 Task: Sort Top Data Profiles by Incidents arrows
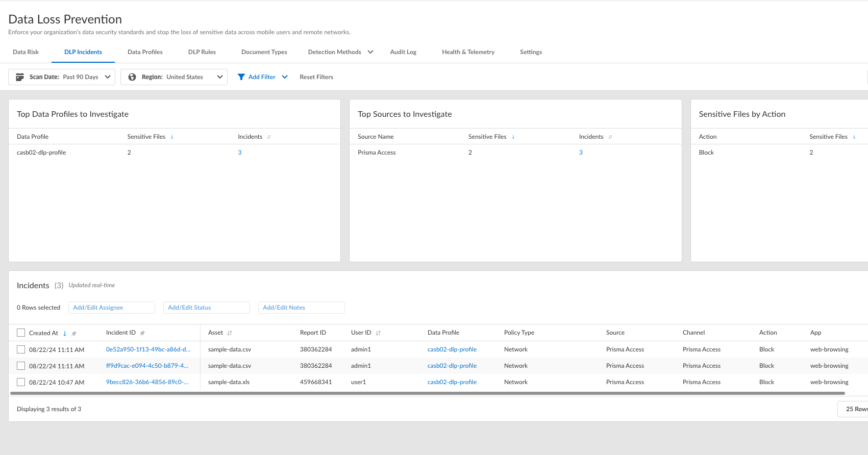(269, 137)
